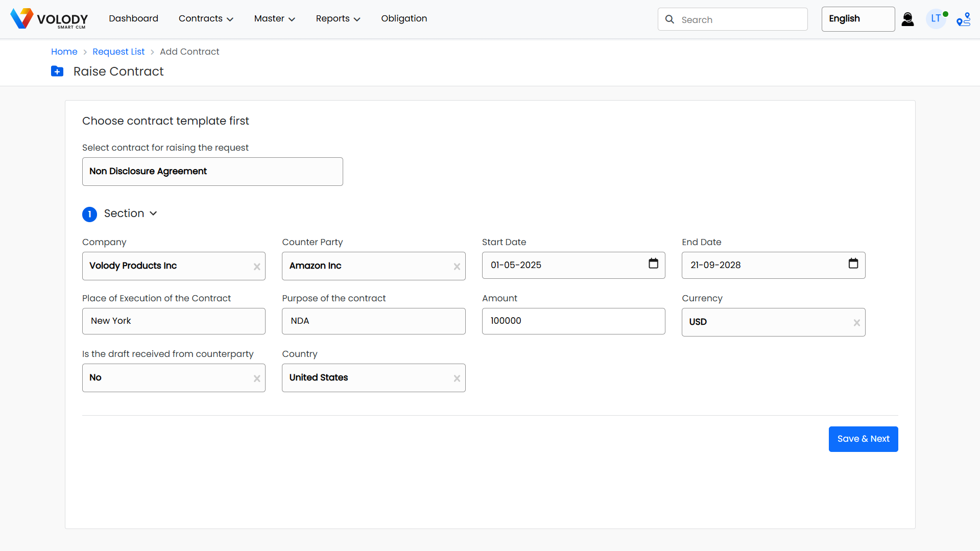Clear the Counter Party selection with its X
Image resolution: width=980 pixels, height=551 pixels.
click(x=457, y=267)
